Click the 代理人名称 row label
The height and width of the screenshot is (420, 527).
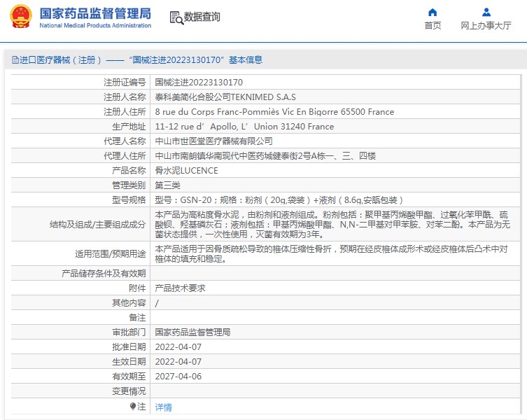click(125, 141)
